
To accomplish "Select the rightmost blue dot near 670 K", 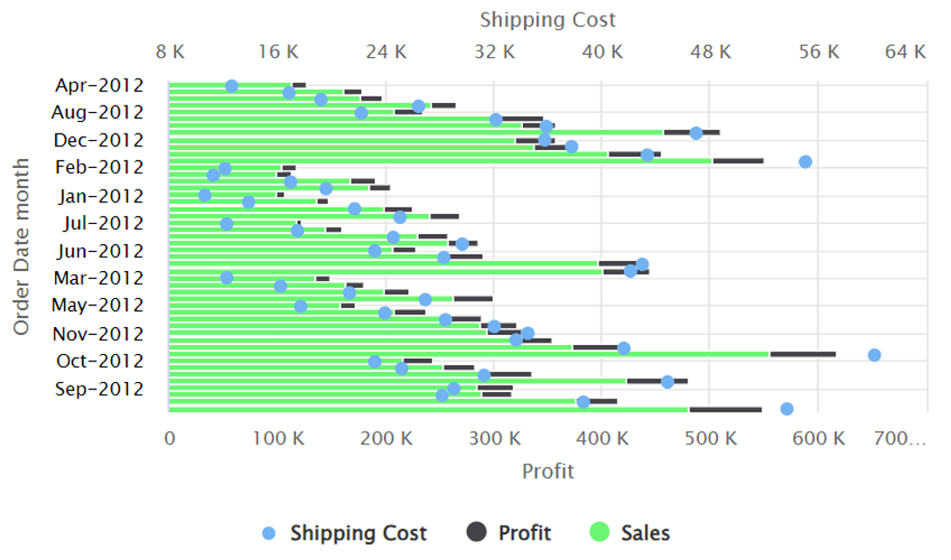I will [873, 355].
